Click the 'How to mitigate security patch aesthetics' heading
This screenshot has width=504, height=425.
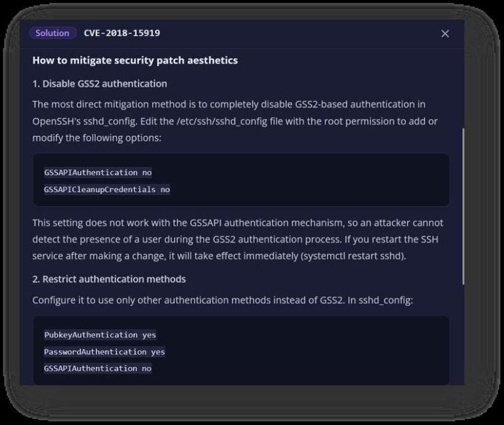pos(135,60)
